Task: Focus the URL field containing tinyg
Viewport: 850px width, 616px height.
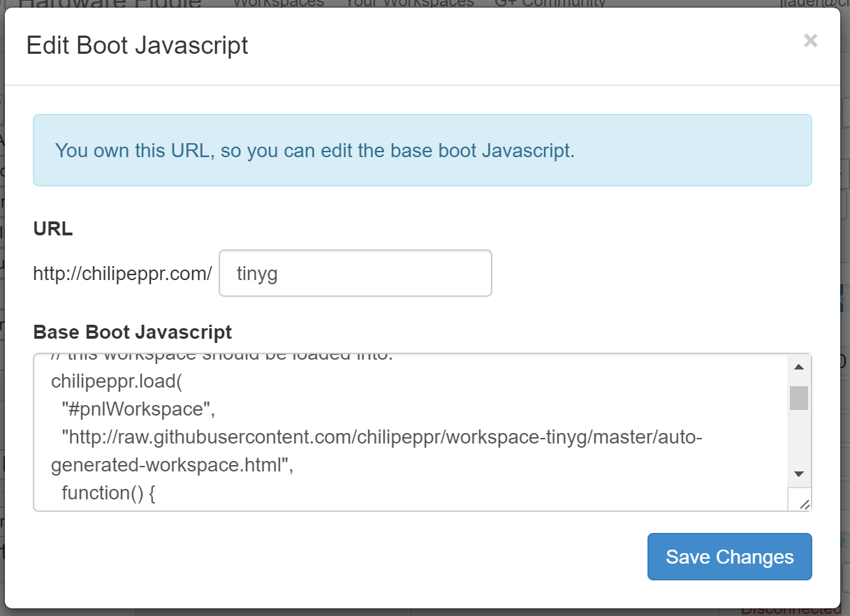Action: point(355,273)
